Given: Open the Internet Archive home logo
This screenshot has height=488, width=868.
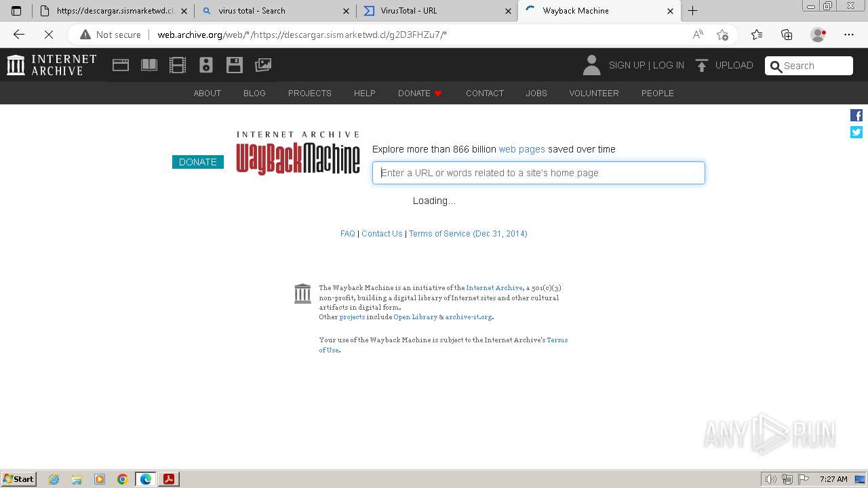Looking at the screenshot, I should 52,65.
